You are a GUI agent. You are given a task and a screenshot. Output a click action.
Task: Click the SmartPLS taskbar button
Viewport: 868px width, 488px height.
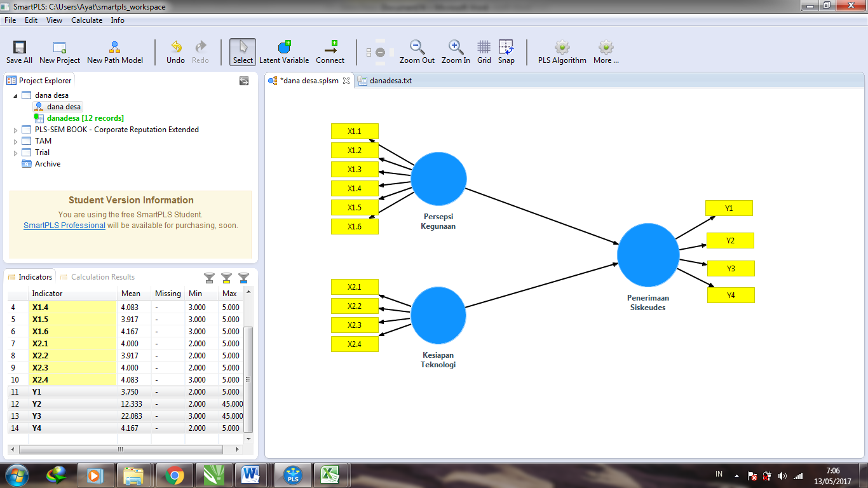[292, 475]
